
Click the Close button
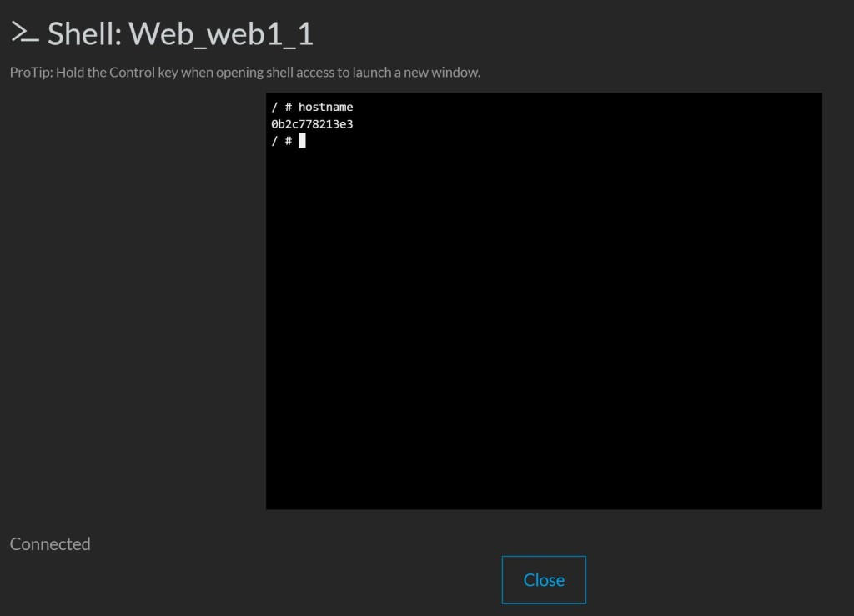coord(544,579)
